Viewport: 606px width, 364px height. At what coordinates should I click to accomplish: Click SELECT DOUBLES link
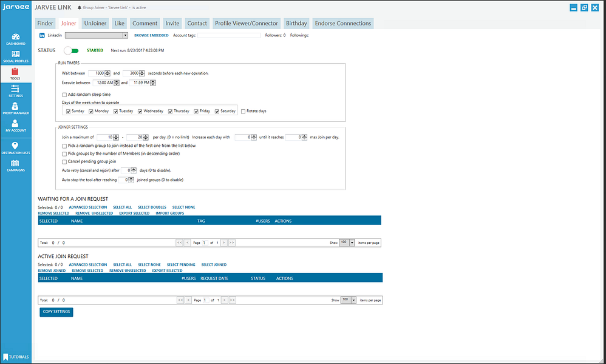tap(152, 207)
